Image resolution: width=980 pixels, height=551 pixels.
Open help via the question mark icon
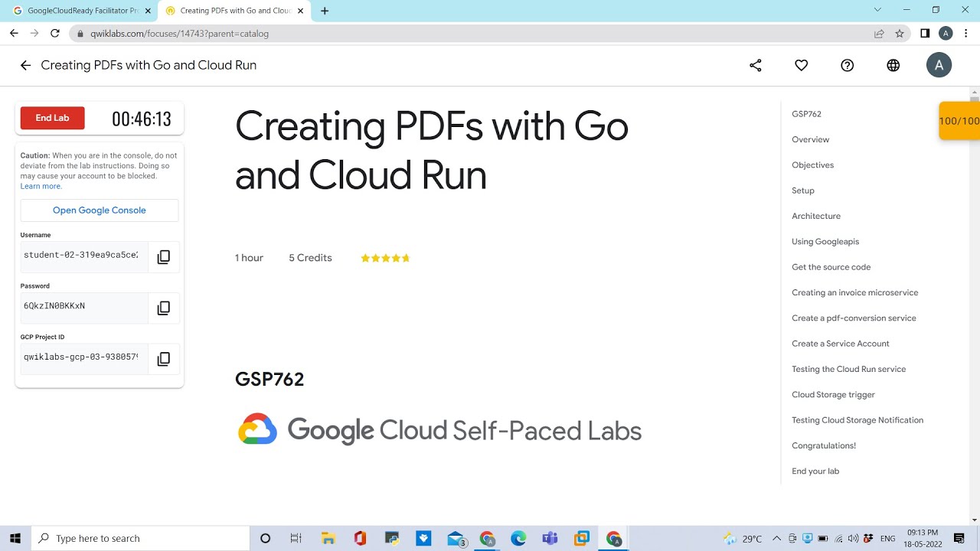click(x=848, y=66)
